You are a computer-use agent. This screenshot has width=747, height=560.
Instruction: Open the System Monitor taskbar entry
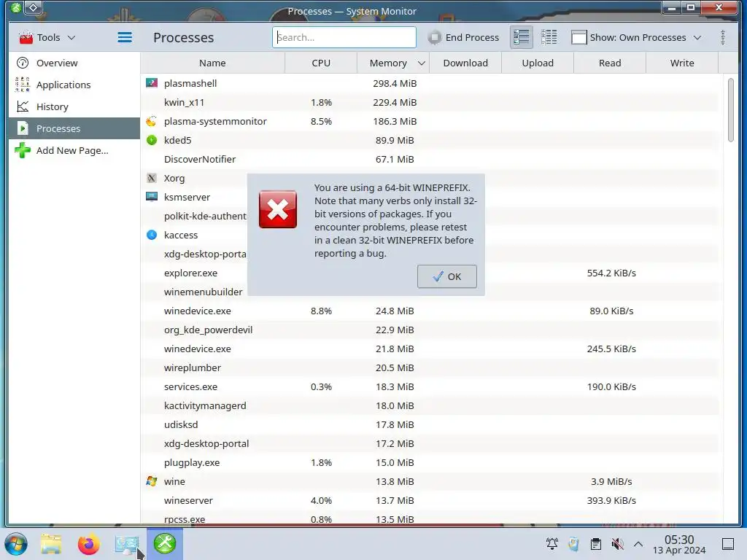pos(126,544)
